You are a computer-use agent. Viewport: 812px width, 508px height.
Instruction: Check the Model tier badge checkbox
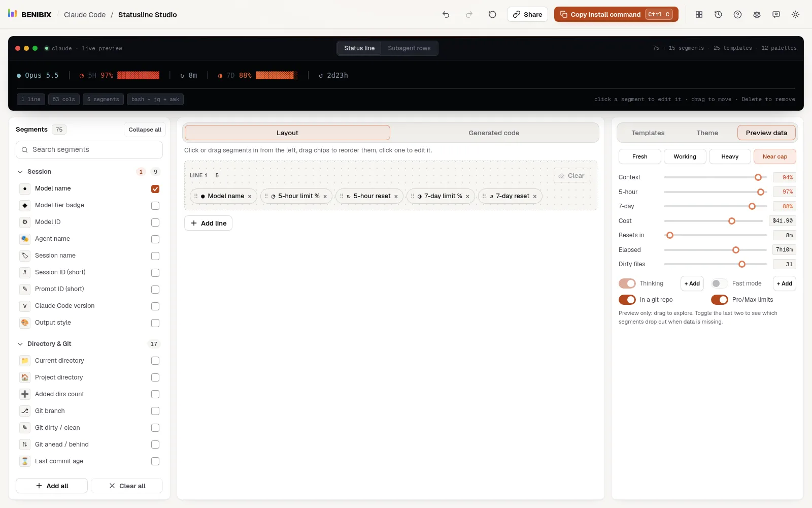pos(155,206)
